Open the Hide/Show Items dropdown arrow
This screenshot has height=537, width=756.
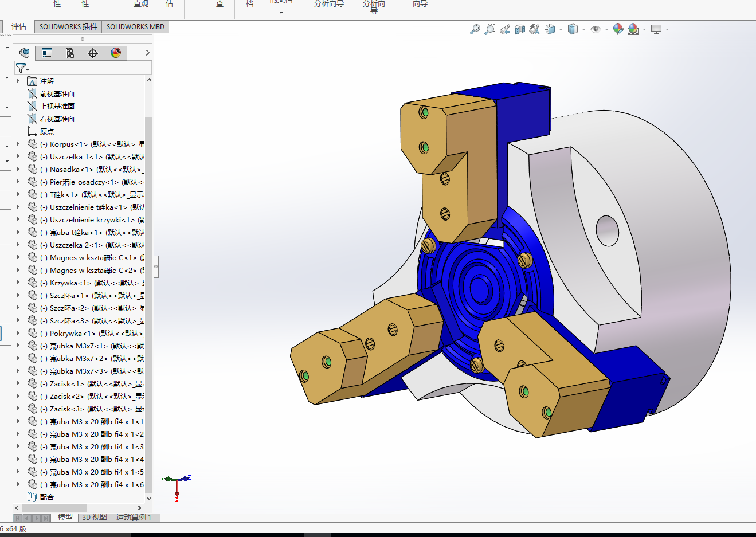[x=606, y=29]
